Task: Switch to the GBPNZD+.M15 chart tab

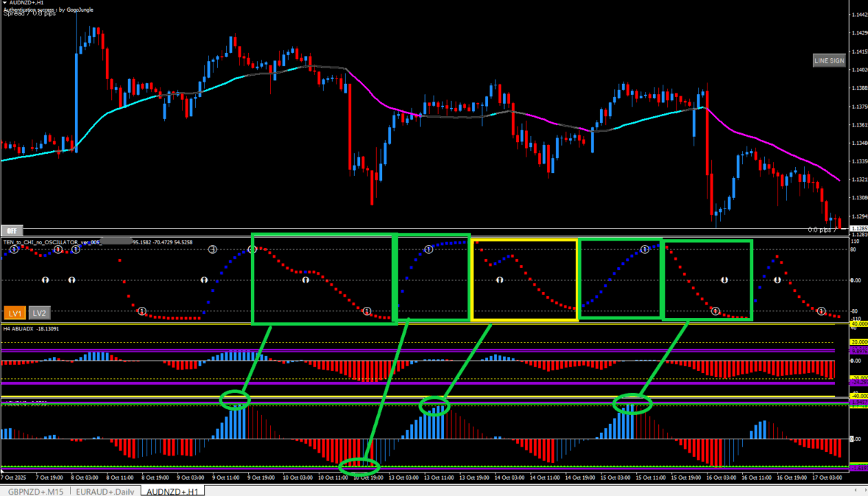Action: 35,490
